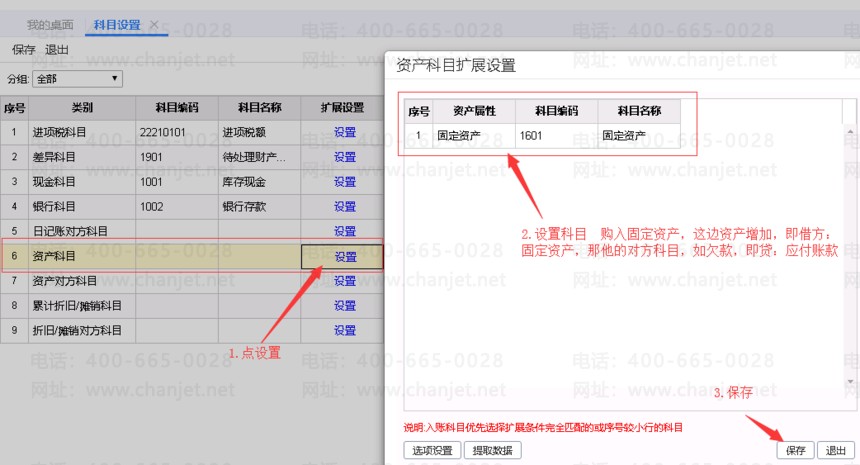
Task: Select account code cell 1901
Action: [x=177, y=157]
